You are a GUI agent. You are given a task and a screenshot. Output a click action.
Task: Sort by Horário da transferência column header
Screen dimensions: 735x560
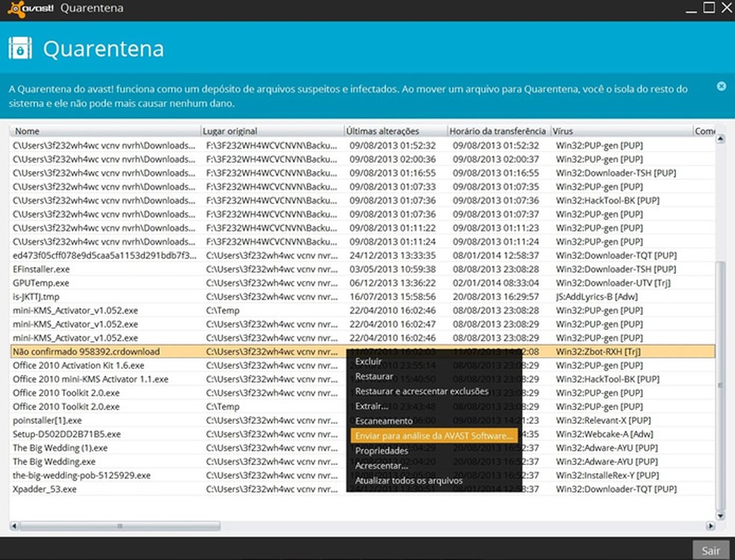click(499, 131)
